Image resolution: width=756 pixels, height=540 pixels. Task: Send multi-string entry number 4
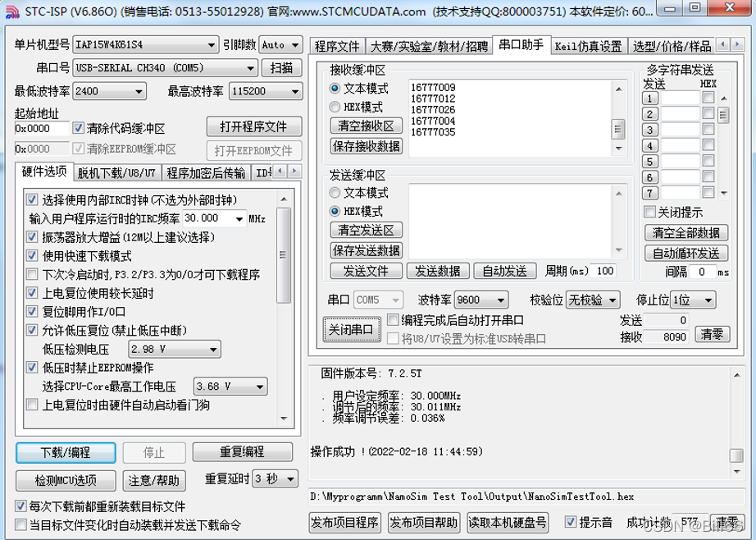(x=649, y=146)
